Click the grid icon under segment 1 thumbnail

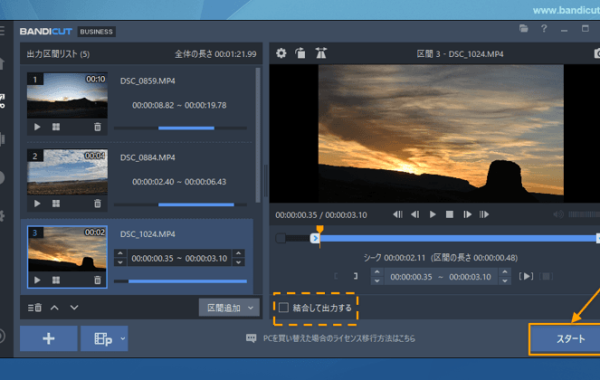tap(56, 127)
